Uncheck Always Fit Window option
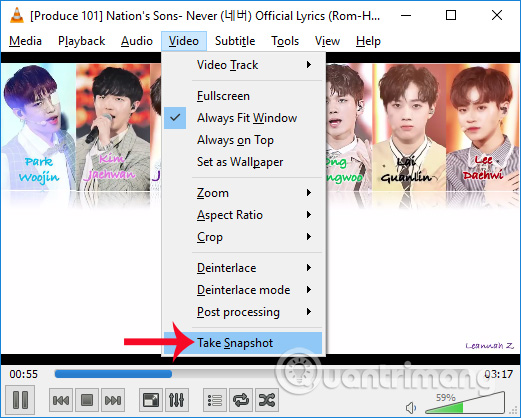Screen dimensions: 521x418 point(243,118)
